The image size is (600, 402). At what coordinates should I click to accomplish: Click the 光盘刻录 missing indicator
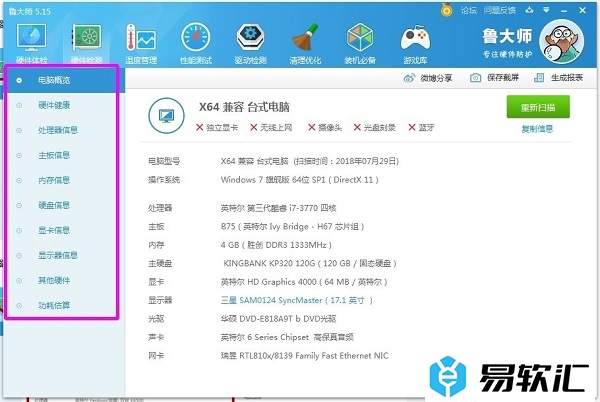pos(374,127)
